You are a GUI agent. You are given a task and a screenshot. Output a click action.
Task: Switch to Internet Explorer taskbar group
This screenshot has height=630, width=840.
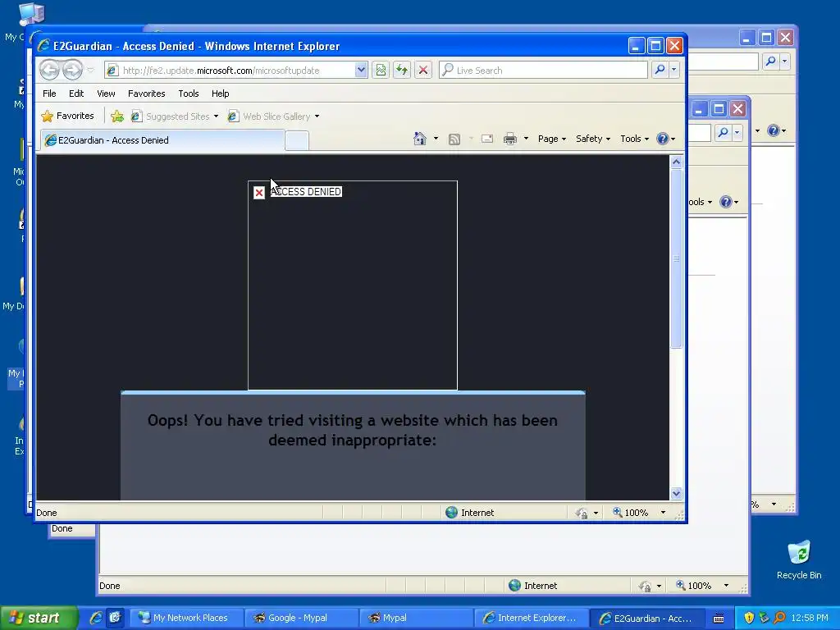[x=531, y=618]
